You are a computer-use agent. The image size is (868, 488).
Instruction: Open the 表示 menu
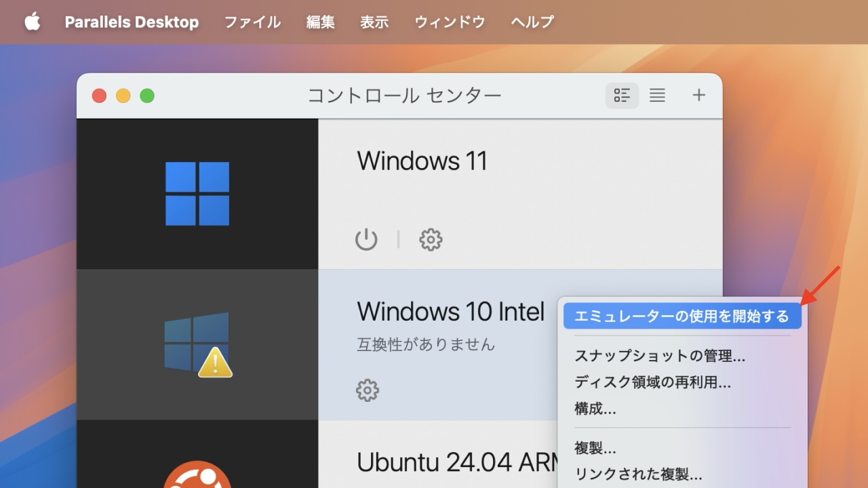pyautogui.click(x=374, y=22)
